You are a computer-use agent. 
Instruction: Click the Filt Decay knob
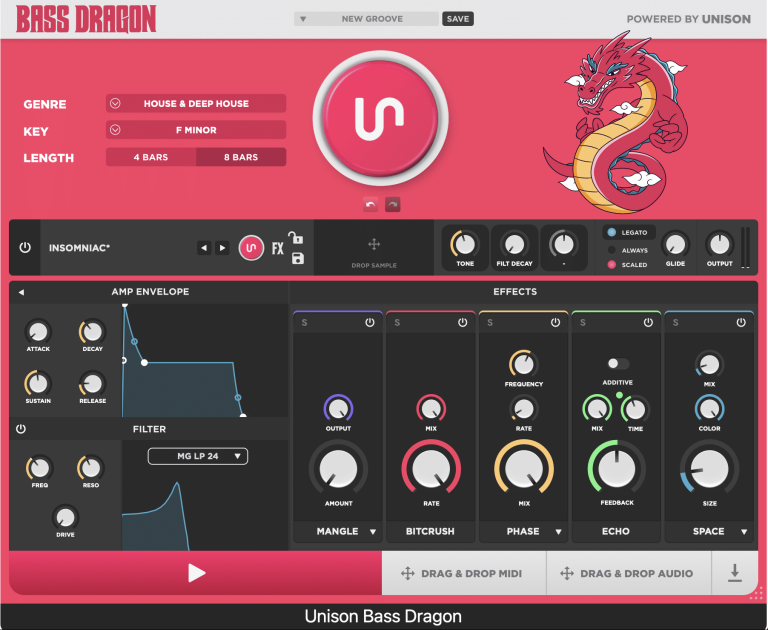[x=514, y=244]
